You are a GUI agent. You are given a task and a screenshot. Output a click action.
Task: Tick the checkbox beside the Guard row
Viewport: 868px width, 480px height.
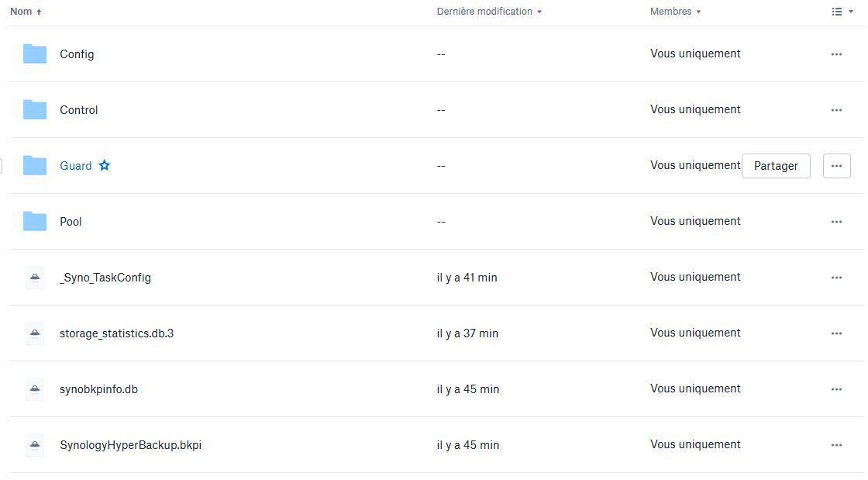click(x=1, y=165)
